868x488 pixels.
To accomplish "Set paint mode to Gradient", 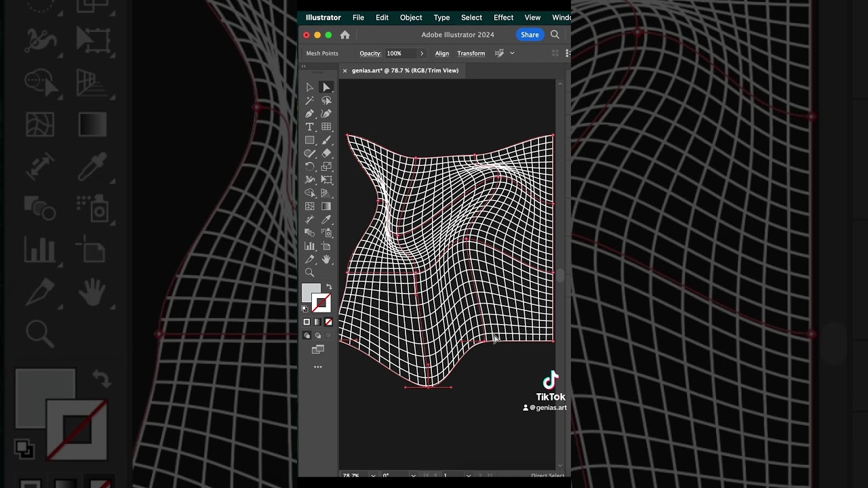I will pos(317,322).
